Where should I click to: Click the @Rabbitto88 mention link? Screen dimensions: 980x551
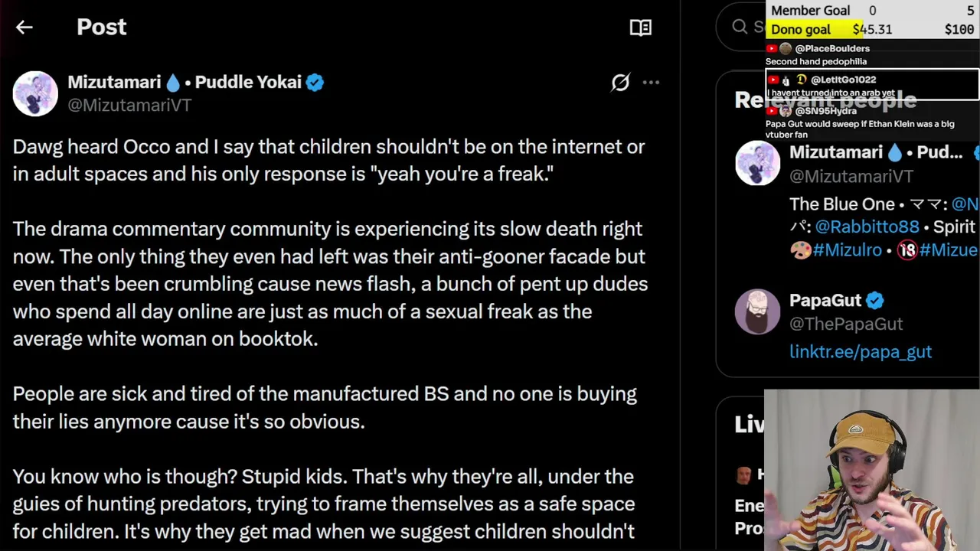tap(867, 227)
